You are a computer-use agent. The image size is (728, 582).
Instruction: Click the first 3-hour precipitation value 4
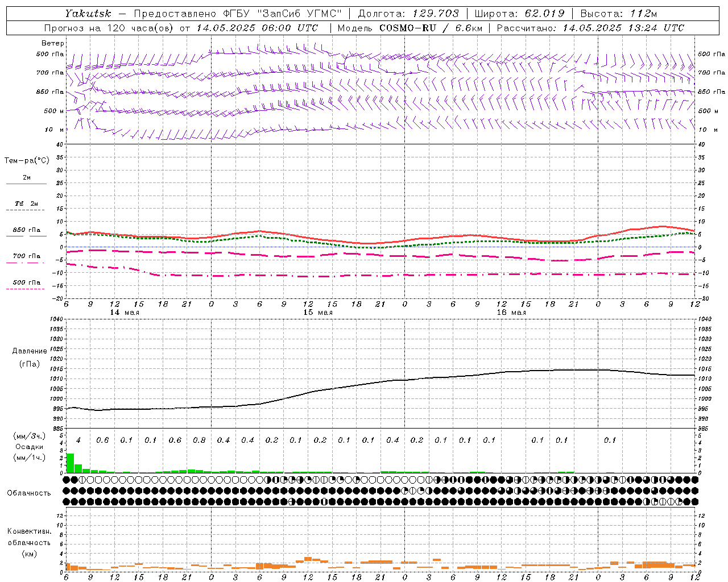click(x=78, y=440)
